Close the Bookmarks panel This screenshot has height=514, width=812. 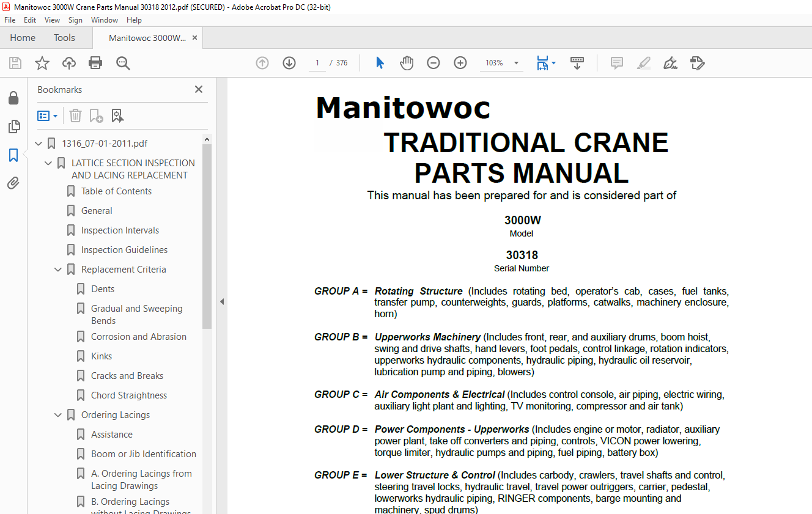[x=199, y=89]
